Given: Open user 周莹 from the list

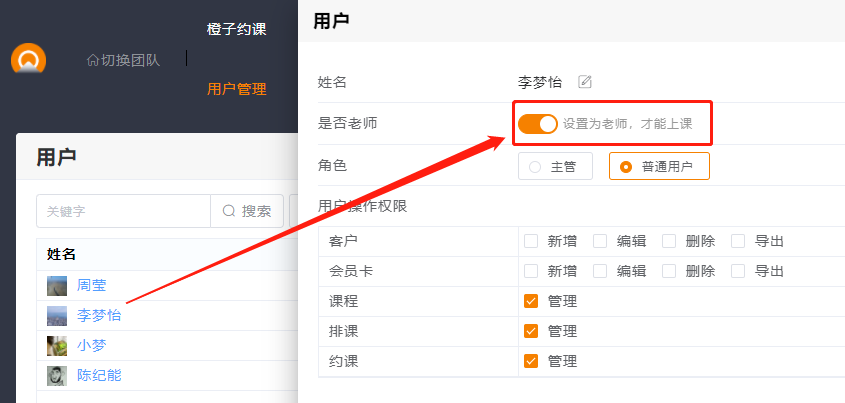Looking at the screenshot, I should click(92, 285).
